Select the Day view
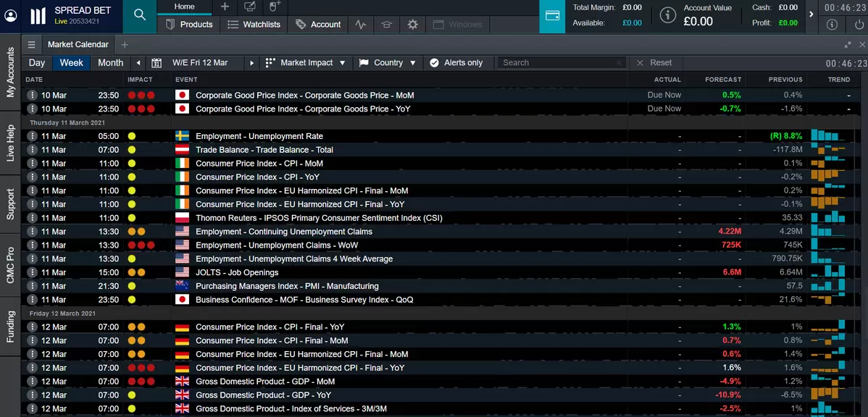 pyautogui.click(x=37, y=63)
